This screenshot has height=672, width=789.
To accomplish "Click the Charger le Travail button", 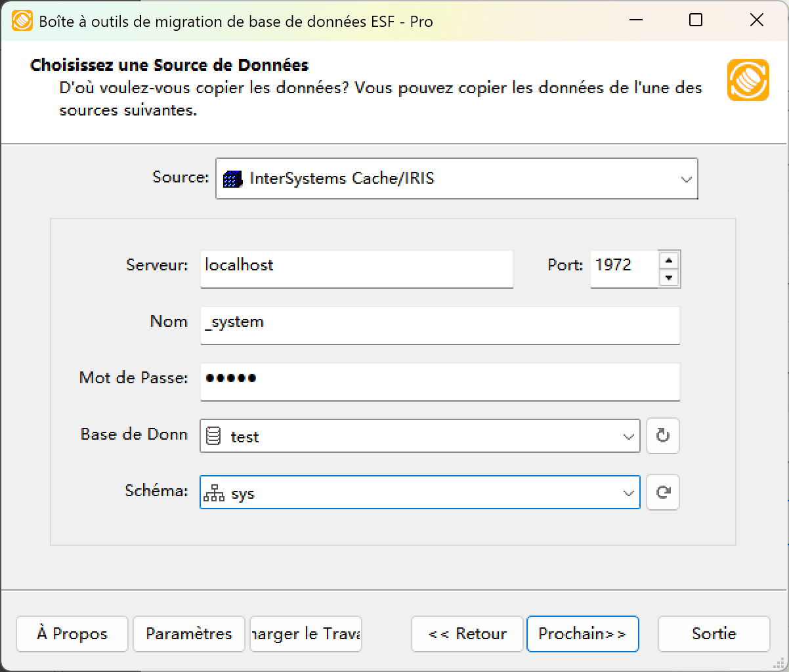I will coord(305,634).
